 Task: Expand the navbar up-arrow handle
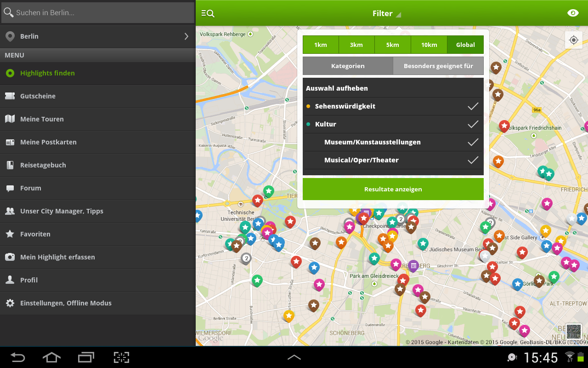click(x=294, y=357)
